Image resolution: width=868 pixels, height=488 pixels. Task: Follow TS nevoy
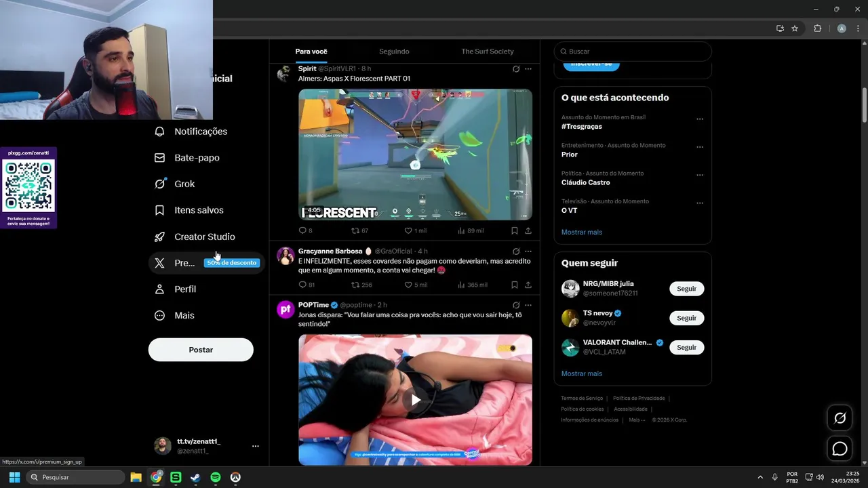pyautogui.click(x=687, y=318)
